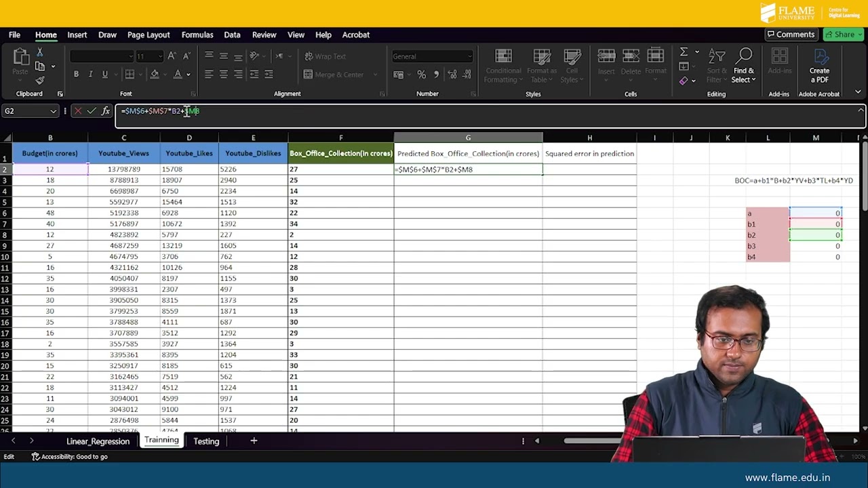Click the Percent Style icon
Image resolution: width=868 pixels, height=488 pixels.
421,75
